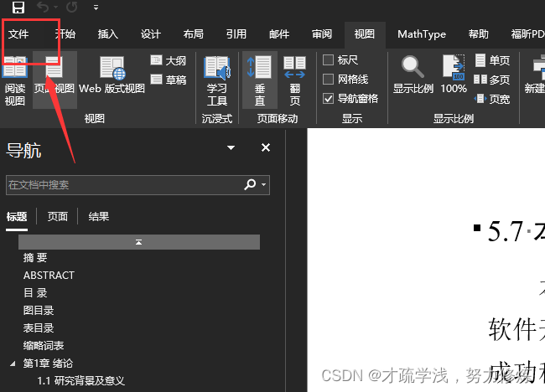This screenshot has width=545, height=392.
Task: Close the 导航 navigation pane
Action: pyautogui.click(x=266, y=147)
